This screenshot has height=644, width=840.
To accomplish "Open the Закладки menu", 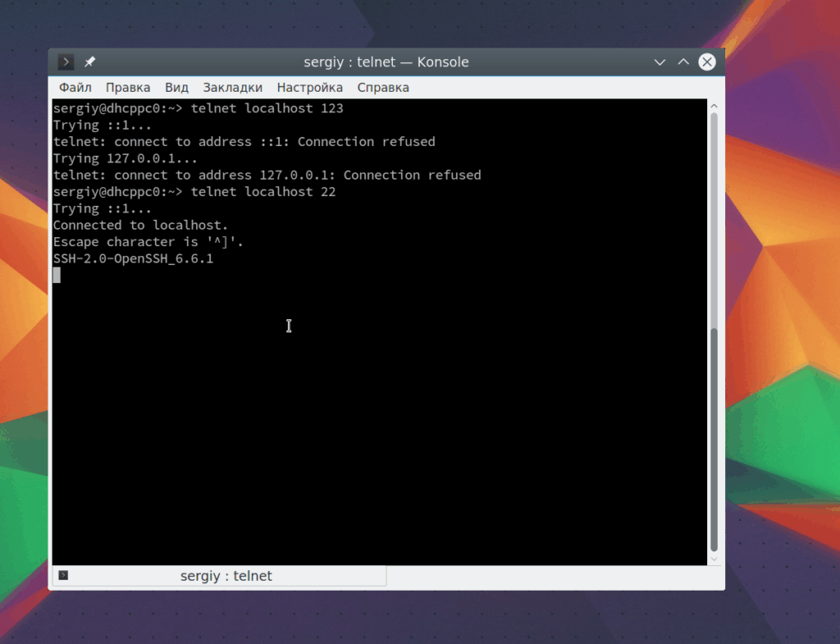I will tap(232, 87).
